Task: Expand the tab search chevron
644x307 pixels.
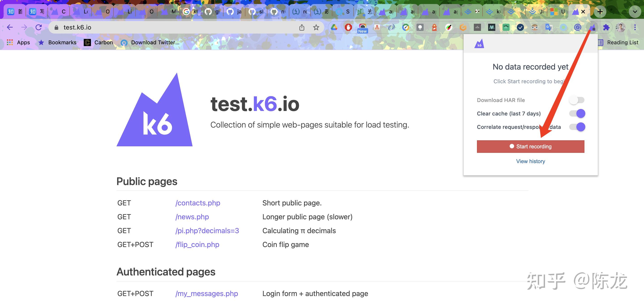Action: [x=635, y=11]
